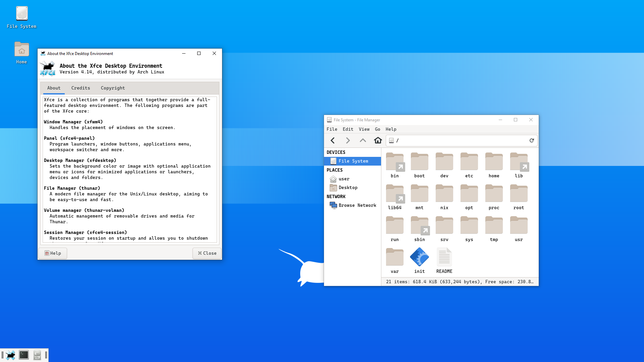
Task: Select the README text file
Action: tap(444, 257)
